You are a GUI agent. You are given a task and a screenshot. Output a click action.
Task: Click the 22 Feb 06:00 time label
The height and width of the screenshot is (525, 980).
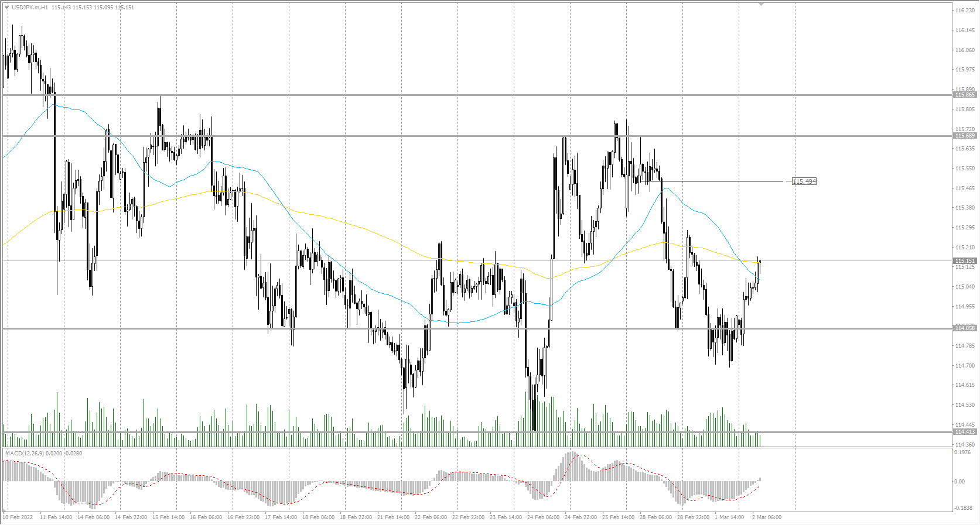431,517
